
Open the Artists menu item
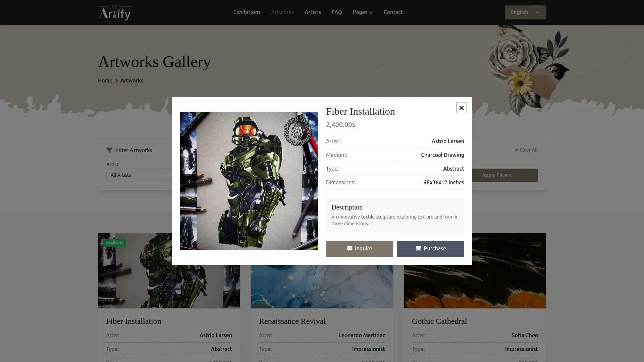pos(312,12)
